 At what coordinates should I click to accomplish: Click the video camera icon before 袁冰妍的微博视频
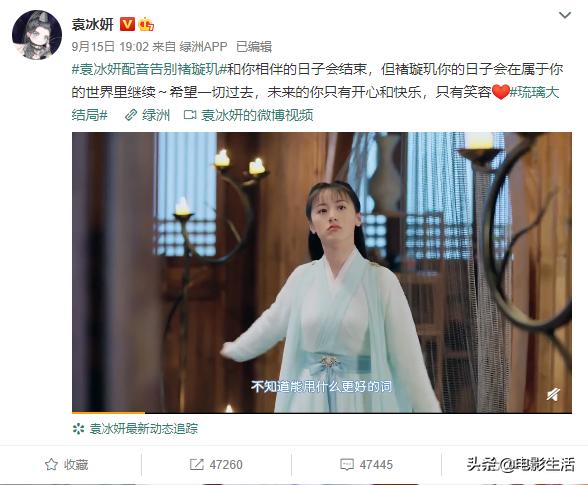coord(190,115)
